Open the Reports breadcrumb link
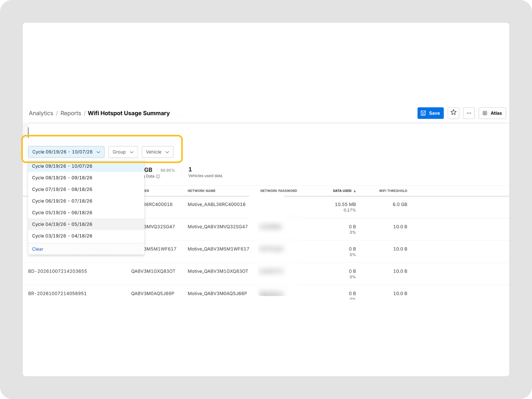The image size is (532, 399). (71, 113)
